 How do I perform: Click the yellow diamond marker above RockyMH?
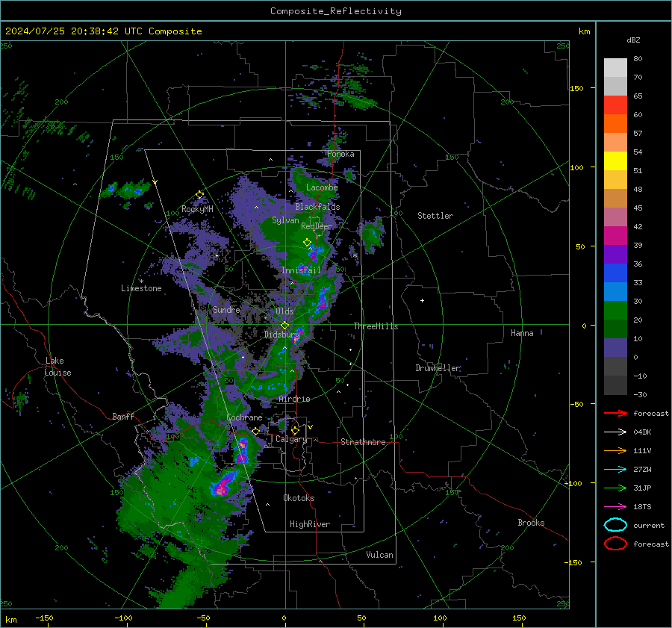[x=199, y=195]
